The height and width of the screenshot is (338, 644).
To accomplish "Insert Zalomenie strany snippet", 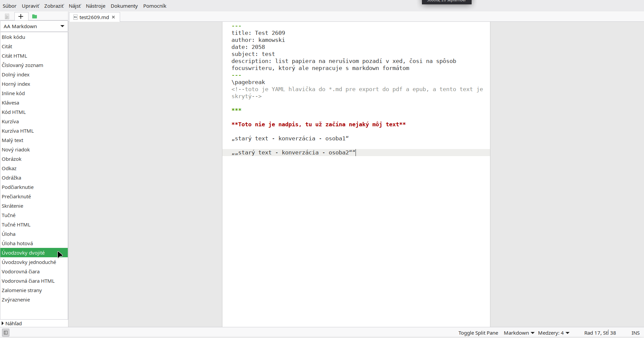I will 34,290.
